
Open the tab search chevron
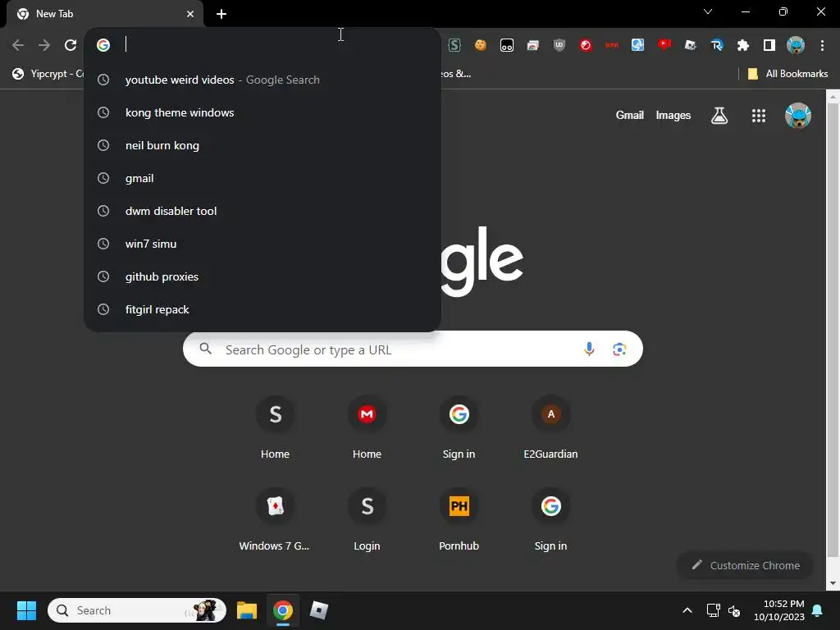[x=708, y=11]
